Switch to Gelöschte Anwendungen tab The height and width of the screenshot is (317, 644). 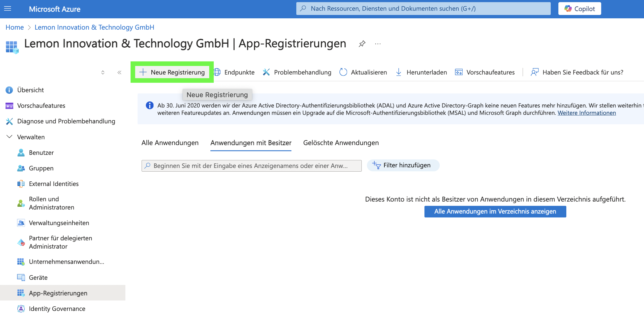[x=341, y=143]
